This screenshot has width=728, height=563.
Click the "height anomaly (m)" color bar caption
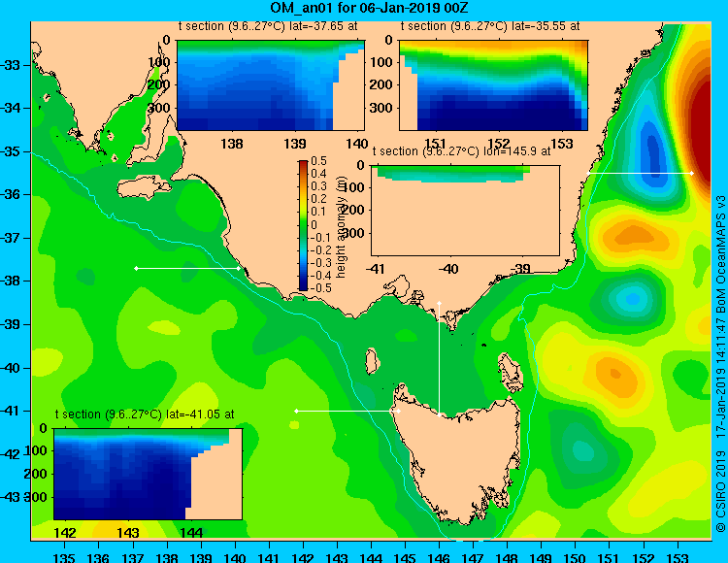(x=342, y=226)
